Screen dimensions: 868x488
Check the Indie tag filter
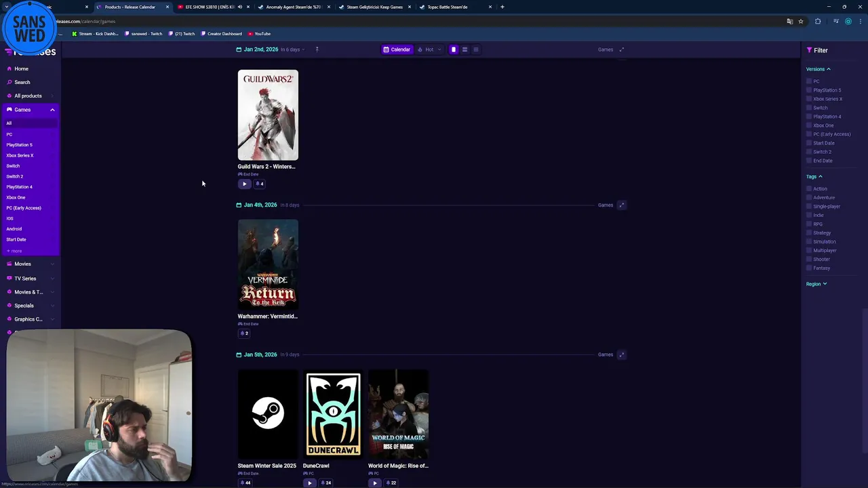click(809, 215)
